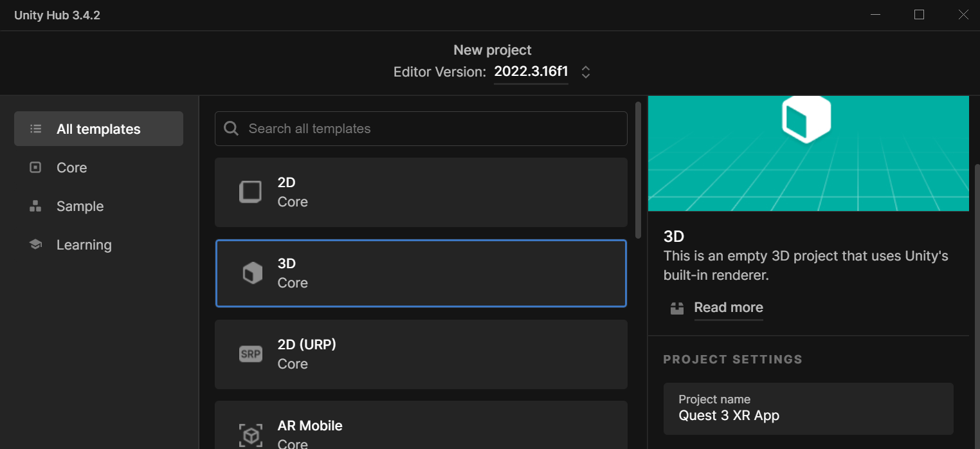Click the 2D template icon

click(251, 192)
